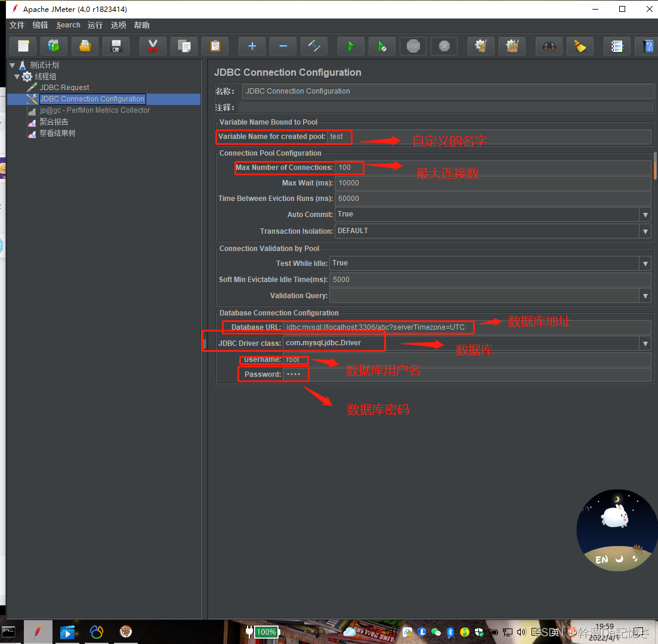Open the 编辑 menu
The image size is (658, 644).
pos(41,25)
